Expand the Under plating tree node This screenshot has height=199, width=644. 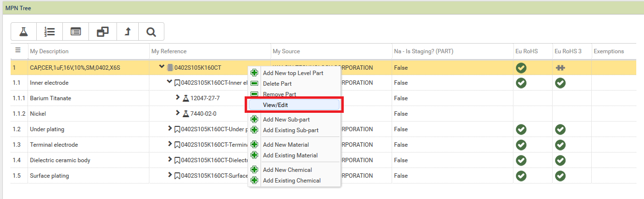(170, 129)
